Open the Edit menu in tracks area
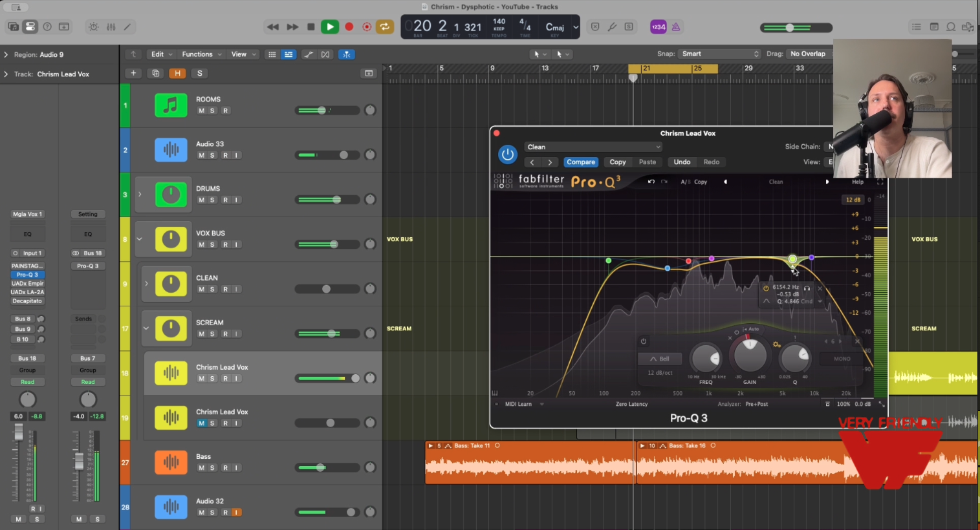 [x=161, y=54]
